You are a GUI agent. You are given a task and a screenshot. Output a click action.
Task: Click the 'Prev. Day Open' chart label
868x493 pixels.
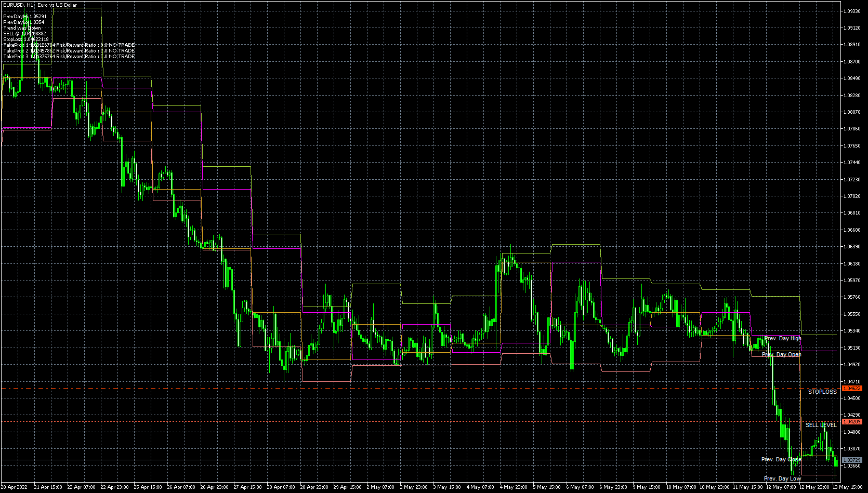[x=781, y=354]
